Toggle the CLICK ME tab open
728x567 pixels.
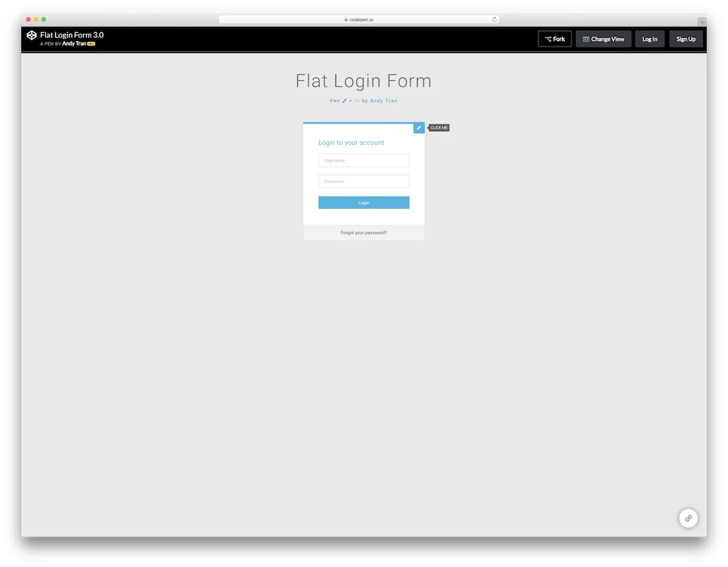pos(439,127)
